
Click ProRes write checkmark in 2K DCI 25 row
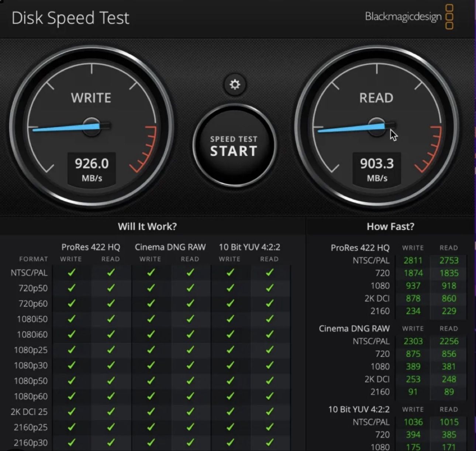71,412
